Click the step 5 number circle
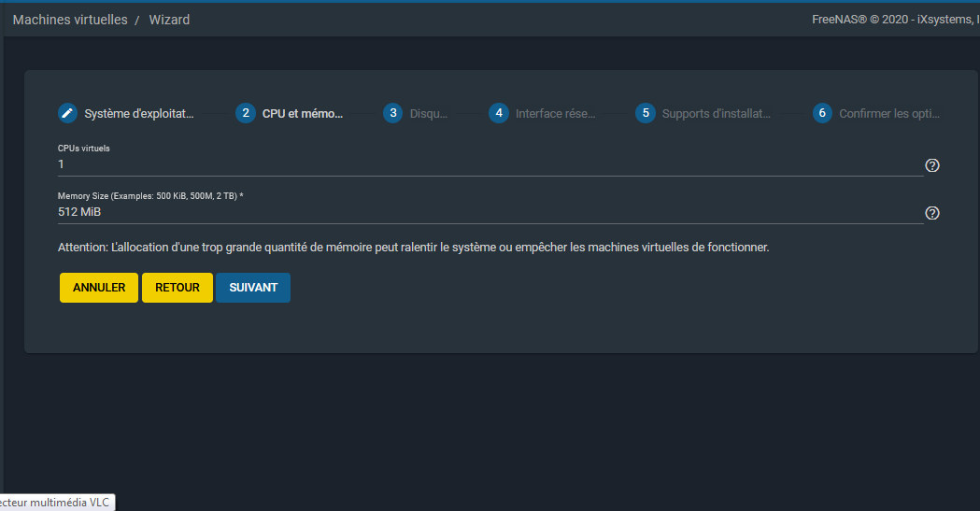The width and height of the screenshot is (980, 511). click(x=646, y=113)
